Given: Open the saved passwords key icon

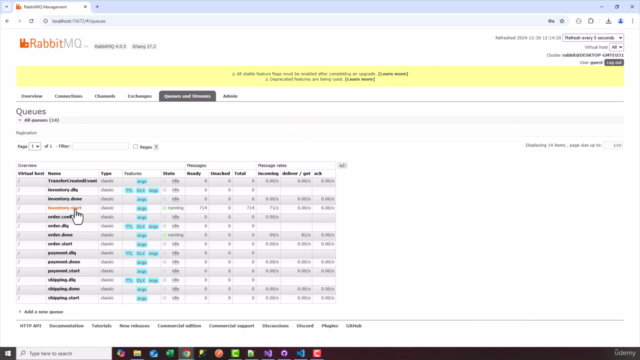Looking at the screenshot, I should (551, 21).
